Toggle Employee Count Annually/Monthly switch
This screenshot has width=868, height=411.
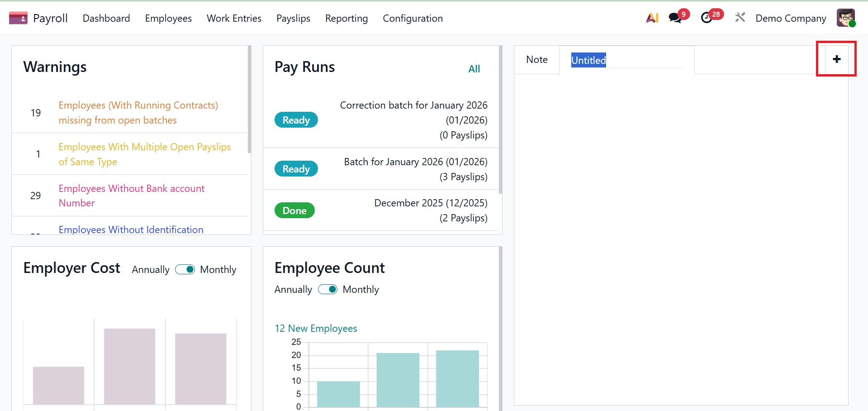tap(327, 289)
